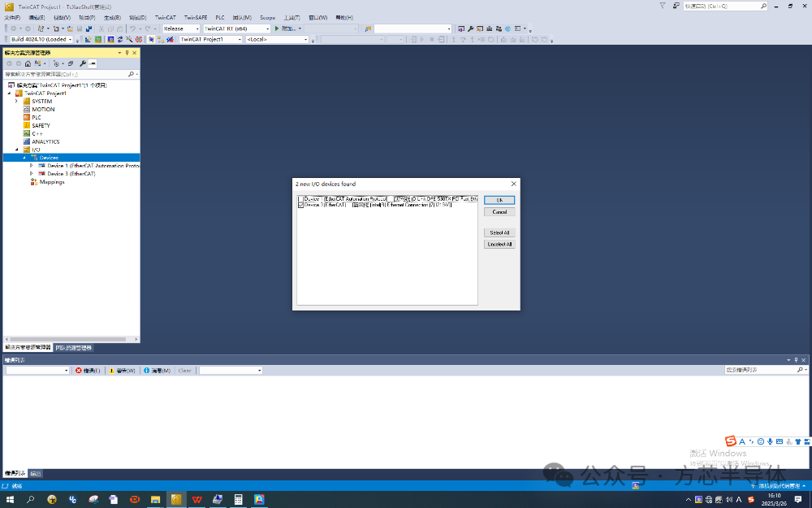Click the Restart TwinCAT Config Mode icon
The height and width of the screenshot is (508, 812).
110,39
